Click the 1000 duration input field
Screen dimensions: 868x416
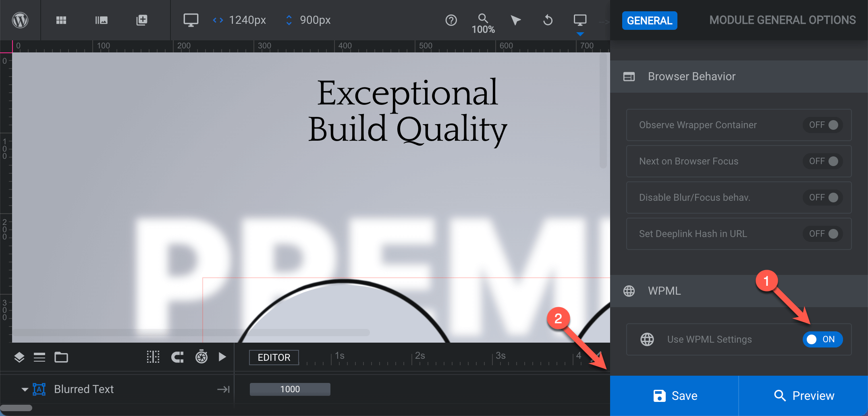coord(290,389)
